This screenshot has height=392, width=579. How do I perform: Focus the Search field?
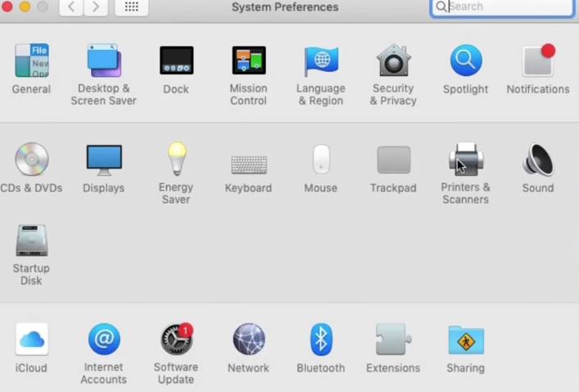(502, 7)
